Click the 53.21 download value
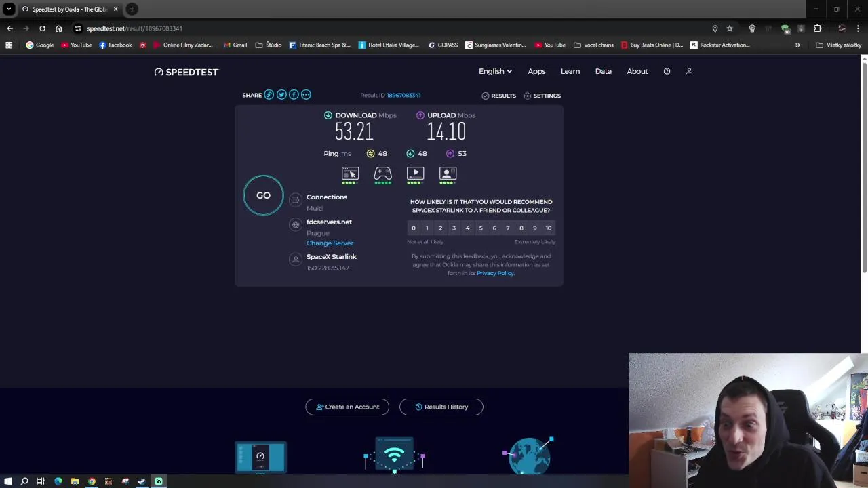 tap(354, 131)
